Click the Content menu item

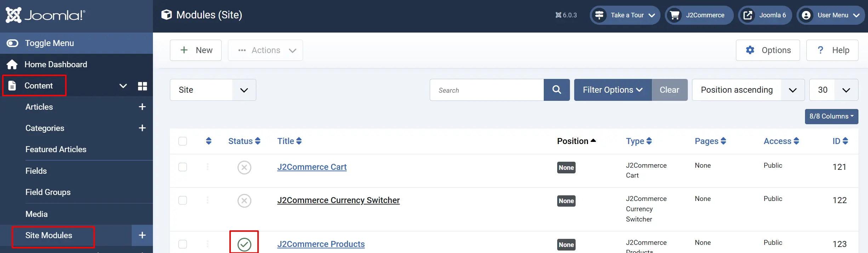[39, 86]
